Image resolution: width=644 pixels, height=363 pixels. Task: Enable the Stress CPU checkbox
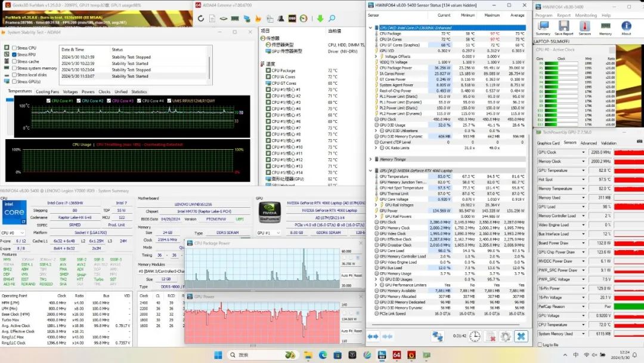click(x=14, y=48)
